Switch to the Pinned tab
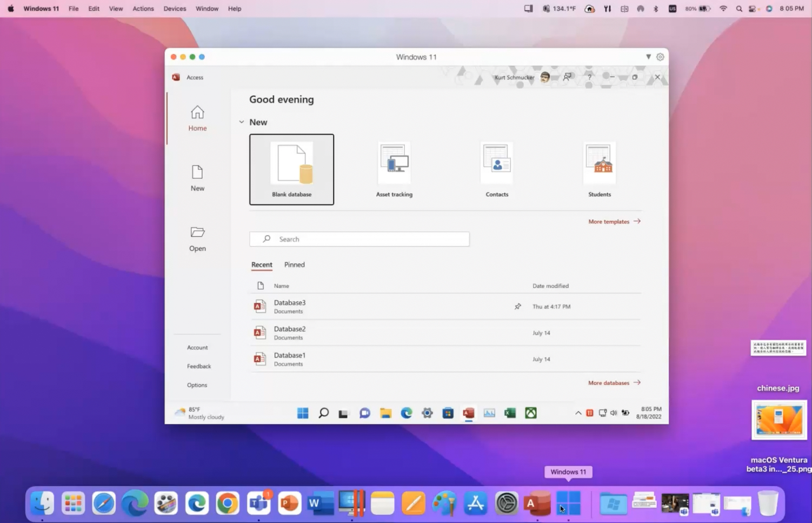812x523 pixels. pyautogui.click(x=295, y=264)
